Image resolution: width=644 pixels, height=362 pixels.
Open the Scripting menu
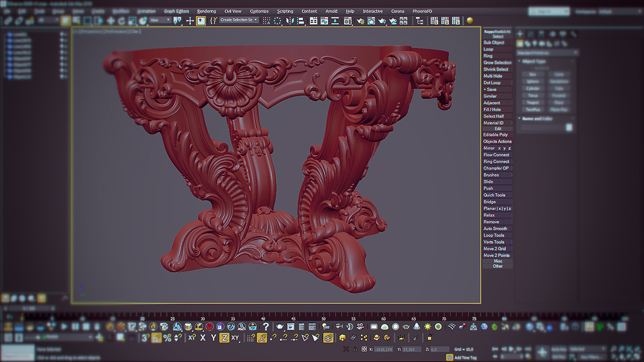pyautogui.click(x=285, y=11)
